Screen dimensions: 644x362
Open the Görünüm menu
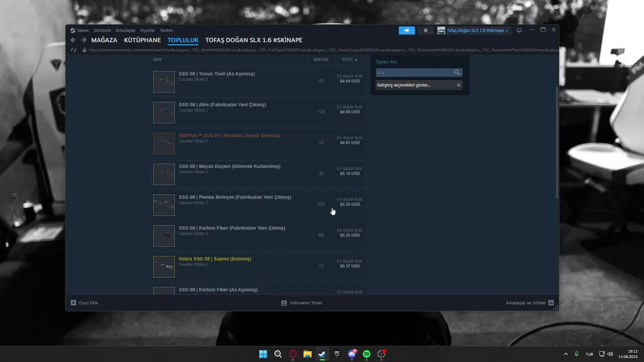[x=102, y=30]
